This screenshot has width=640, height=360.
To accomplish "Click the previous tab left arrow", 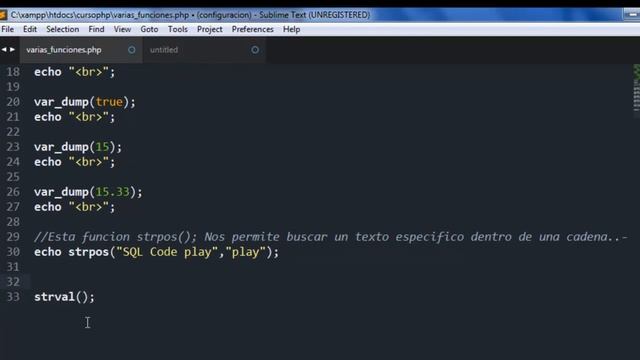I will [4, 49].
